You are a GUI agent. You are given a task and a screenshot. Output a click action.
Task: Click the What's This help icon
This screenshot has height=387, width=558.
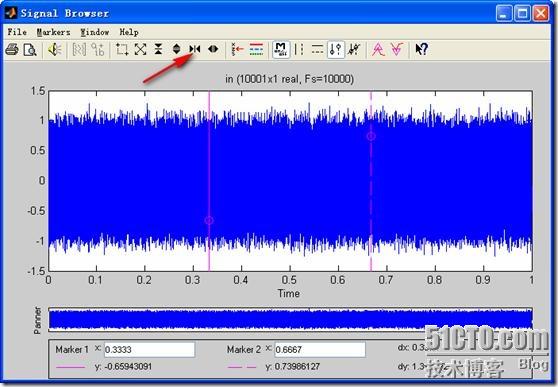pos(421,49)
